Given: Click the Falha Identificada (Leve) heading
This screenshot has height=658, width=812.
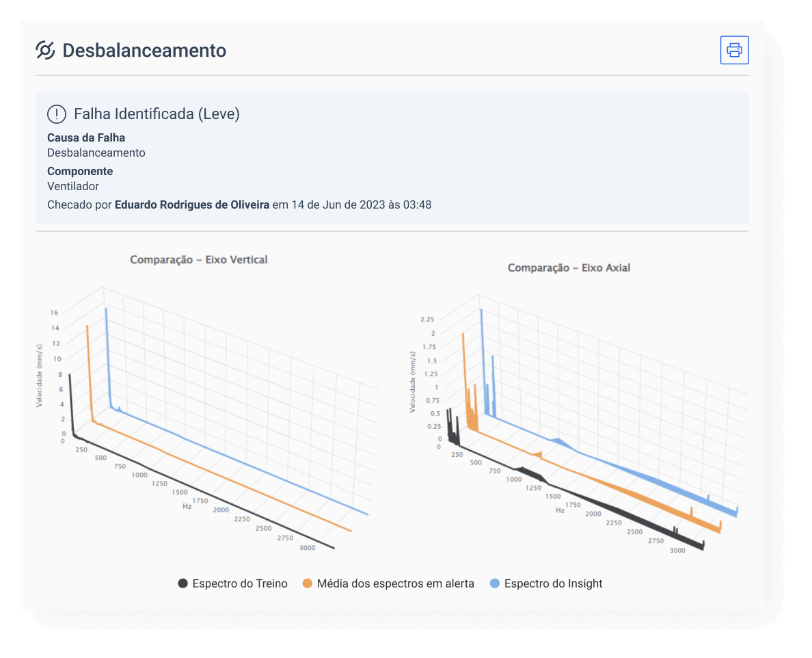Looking at the screenshot, I should tap(157, 114).
